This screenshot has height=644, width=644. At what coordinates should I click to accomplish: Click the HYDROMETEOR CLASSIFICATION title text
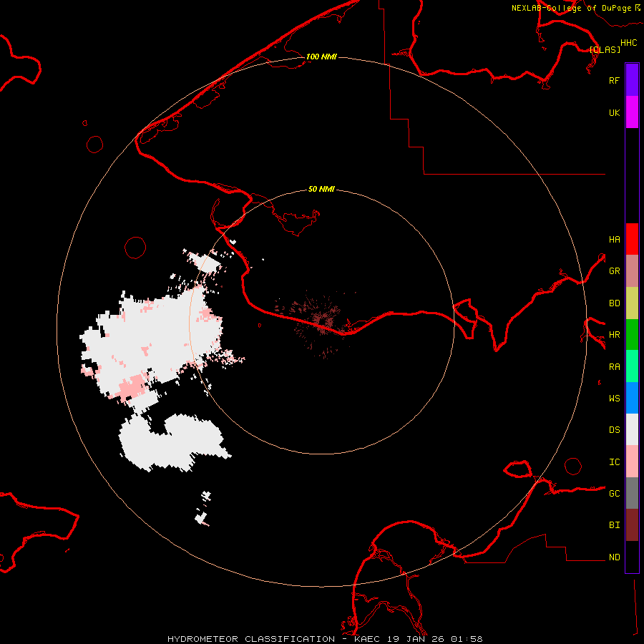pos(251,639)
